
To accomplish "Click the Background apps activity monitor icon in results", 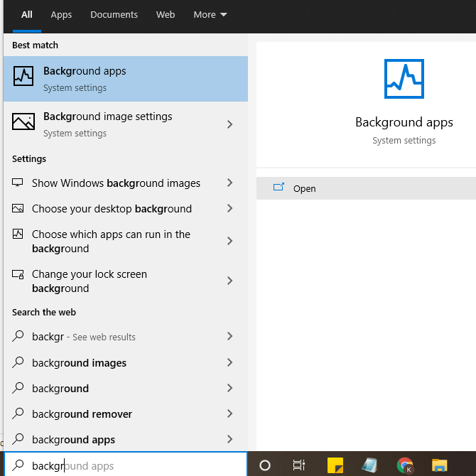I will (x=23, y=76).
